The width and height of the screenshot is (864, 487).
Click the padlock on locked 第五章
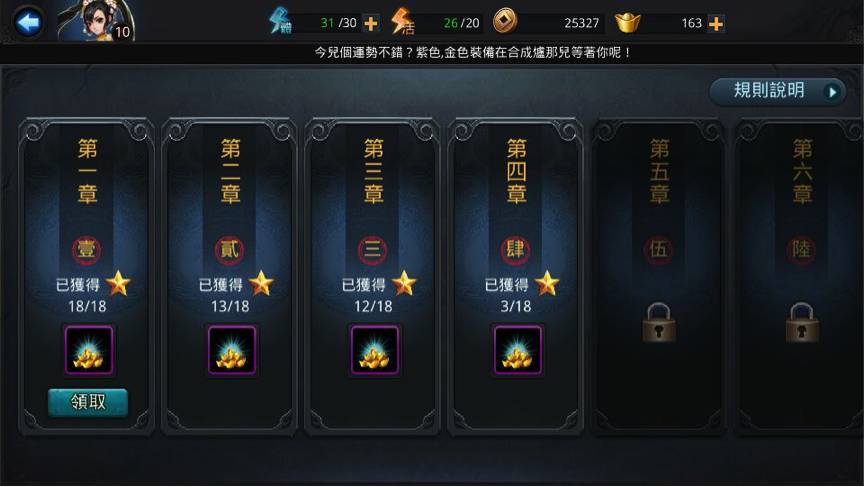[x=659, y=323]
